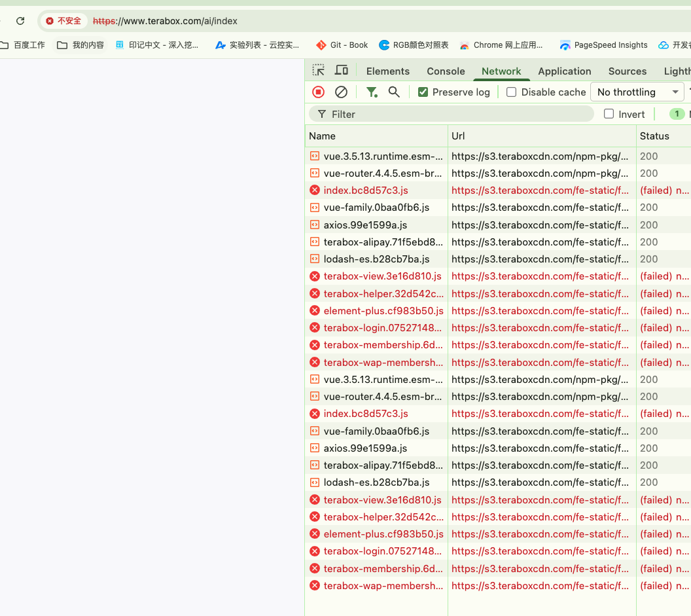
Task: Switch to the Application tab
Action: click(x=565, y=71)
